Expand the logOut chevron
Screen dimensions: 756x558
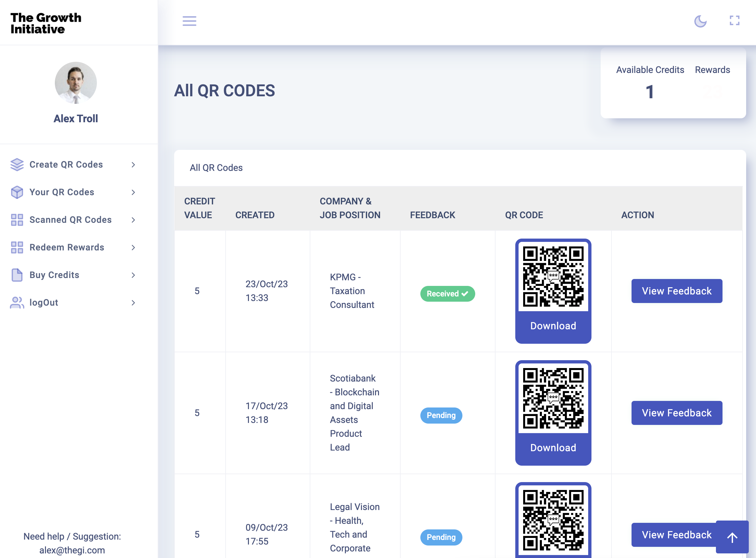pyautogui.click(x=133, y=303)
